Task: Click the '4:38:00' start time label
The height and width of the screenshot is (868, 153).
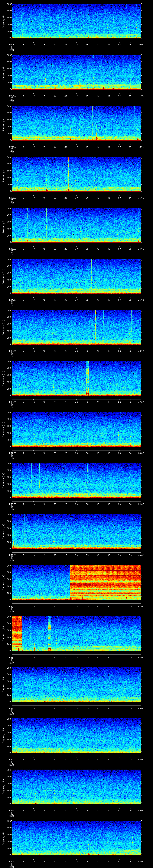Action: click(12, 504)
